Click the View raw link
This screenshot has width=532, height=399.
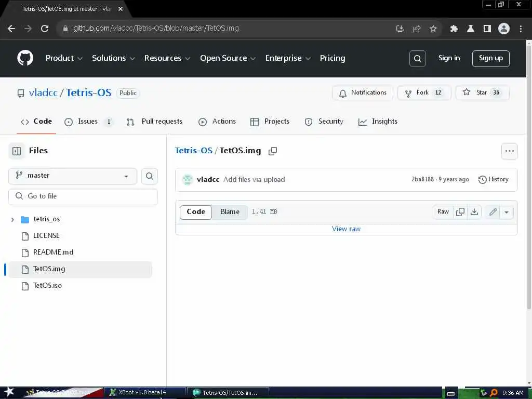tap(346, 229)
